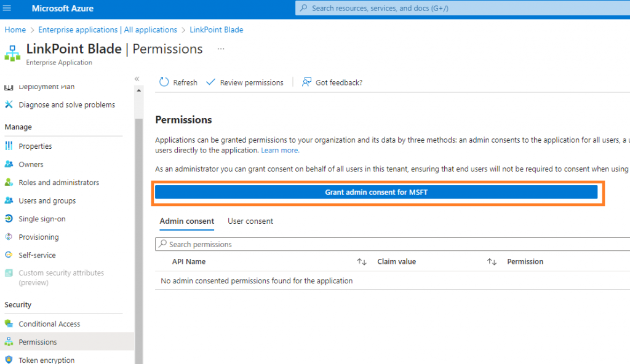The height and width of the screenshot is (364, 630).
Task: Select the Single sign-on icon
Action: click(x=9, y=218)
